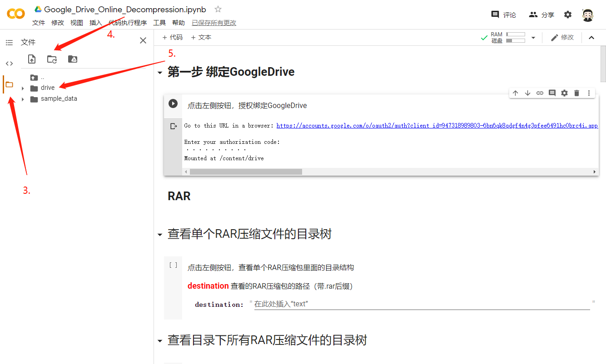Run the RAR directory cell bracket [ ]
Image resolution: width=606 pixels, height=364 pixels.
click(173, 265)
